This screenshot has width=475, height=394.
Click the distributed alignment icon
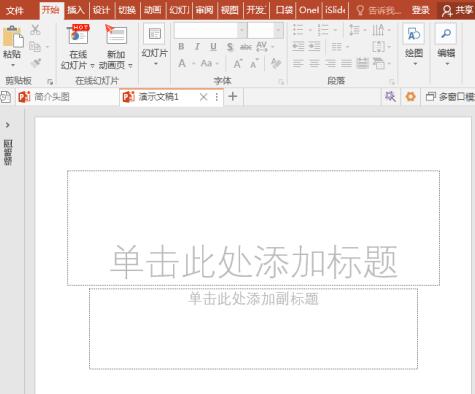363,63
